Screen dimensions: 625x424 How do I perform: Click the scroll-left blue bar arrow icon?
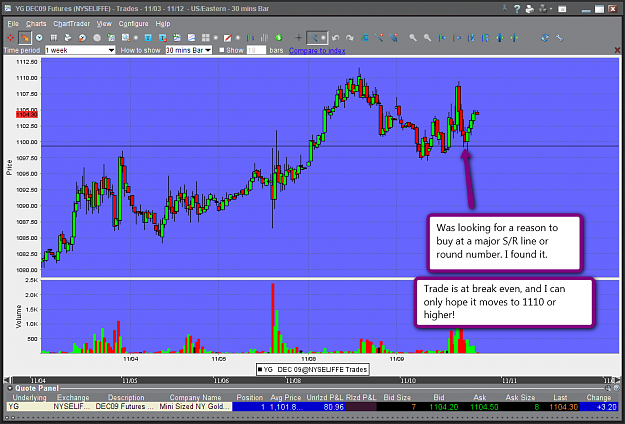442,38
